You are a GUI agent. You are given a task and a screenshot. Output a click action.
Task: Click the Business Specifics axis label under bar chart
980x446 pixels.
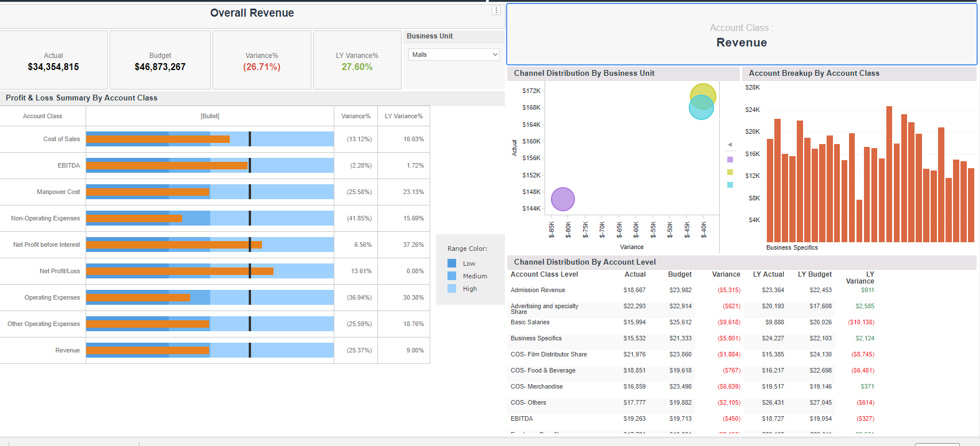(x=792, y=247)
